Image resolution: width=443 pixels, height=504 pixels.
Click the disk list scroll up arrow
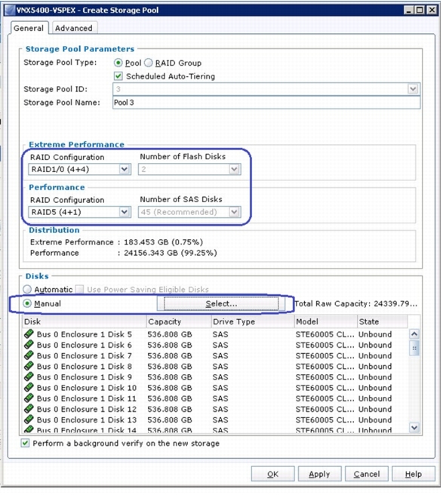tap(414, 334)
